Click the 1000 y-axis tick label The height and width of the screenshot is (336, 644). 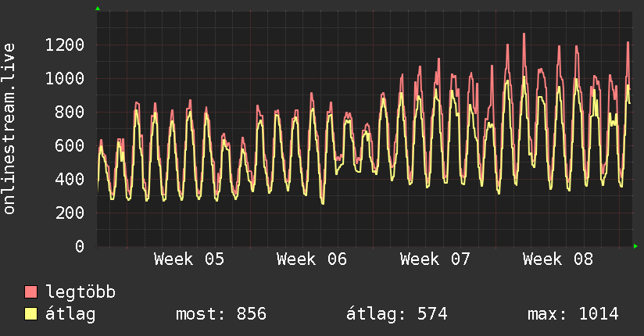(64, 78)
